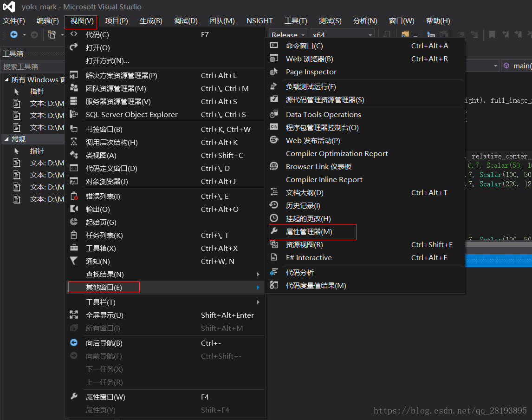Select 代码定义窗口(D) menu entry

pos(165,168)
